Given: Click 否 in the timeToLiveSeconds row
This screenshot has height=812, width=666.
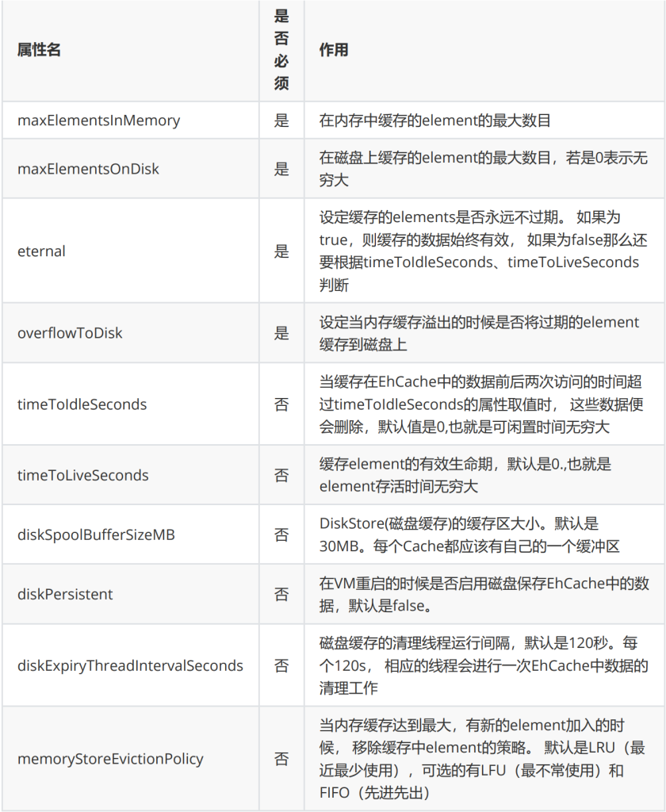Looking at the screenshot, I should [281, 476].
